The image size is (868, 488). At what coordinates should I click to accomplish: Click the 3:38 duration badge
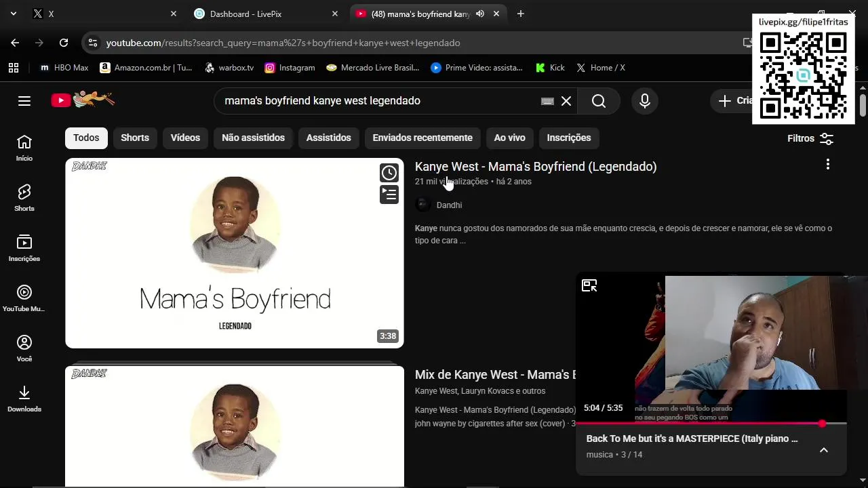click(x=388, y=336)
